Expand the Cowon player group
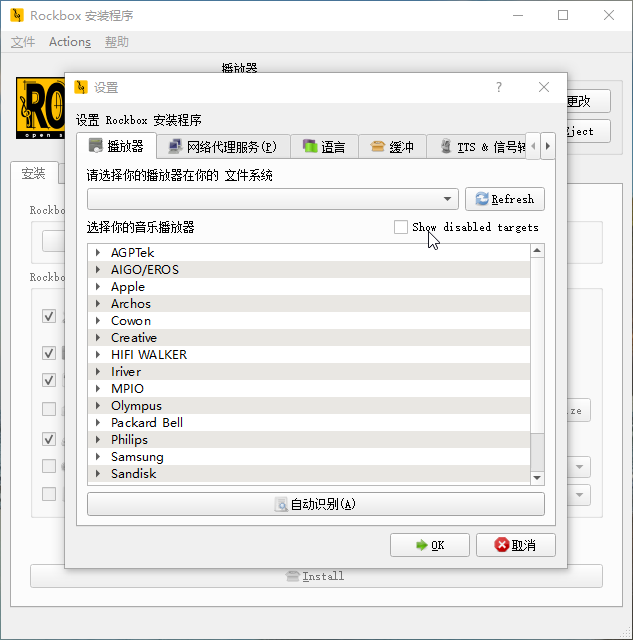Screen dimensions: 633x640 pyautogui.click(x=98, y=320)
